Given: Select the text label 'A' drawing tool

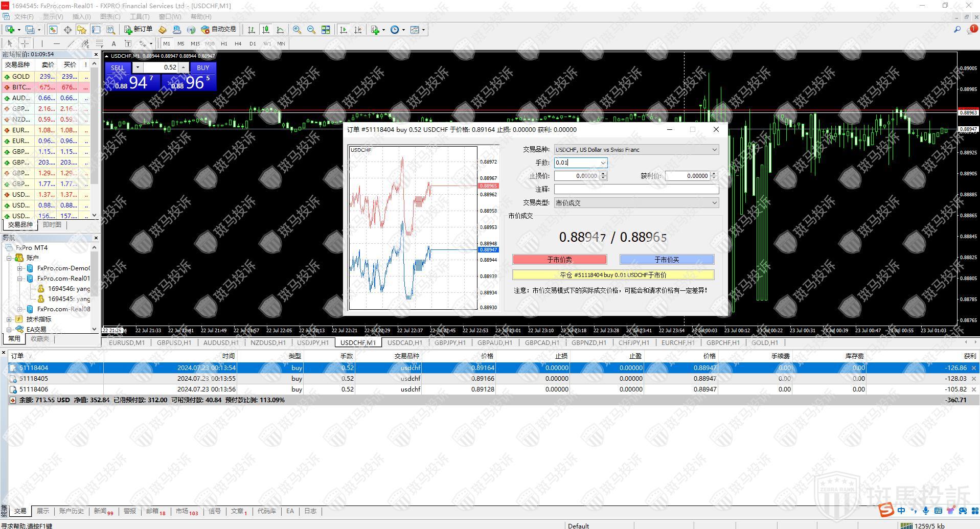Looking at the screenshot, I should point(113,43).
